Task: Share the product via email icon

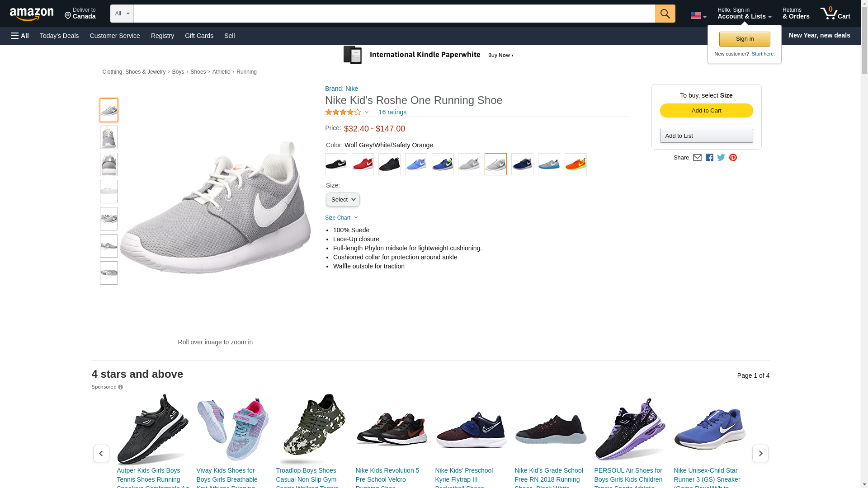Action: (x=697, y=158)
